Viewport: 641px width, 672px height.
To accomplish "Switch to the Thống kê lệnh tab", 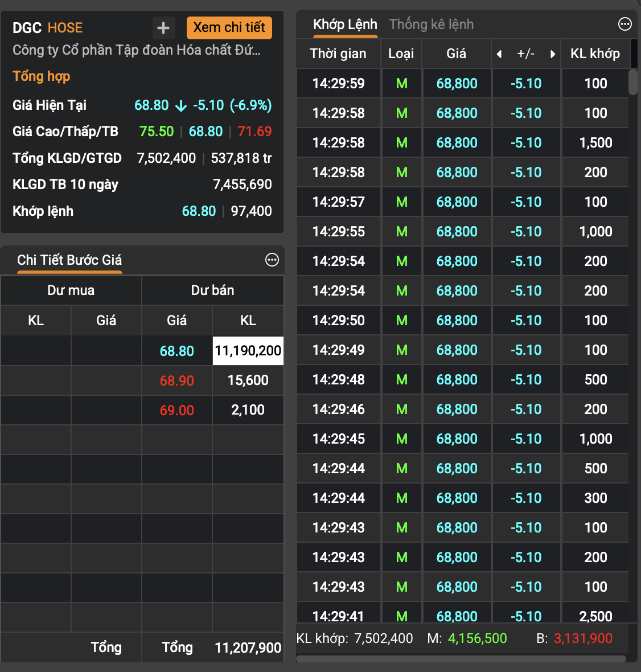I will coord(431,24).
